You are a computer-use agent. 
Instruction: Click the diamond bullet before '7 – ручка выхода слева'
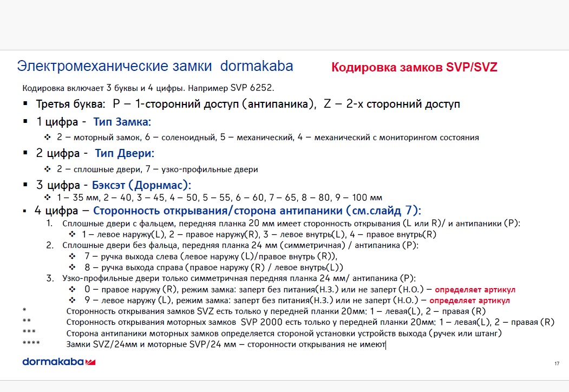coord(72,256)
